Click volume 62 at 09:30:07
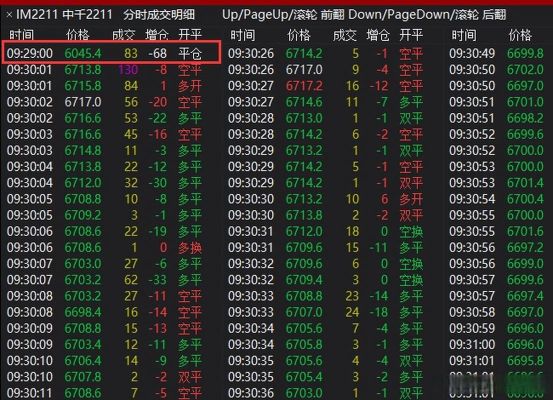The width and height of the screenshot is (553, 400). pos(131,280)
